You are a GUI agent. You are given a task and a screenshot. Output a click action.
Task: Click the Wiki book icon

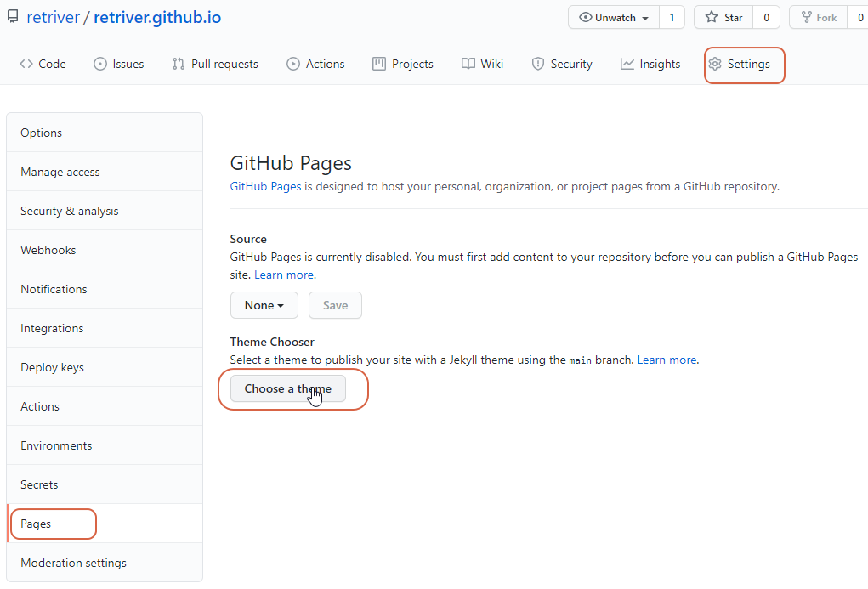coord(468,65)
